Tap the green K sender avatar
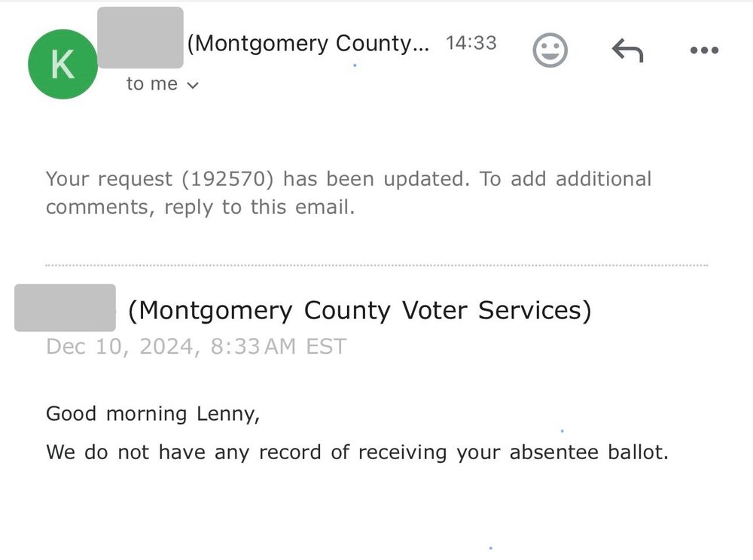753x560 pixels. pyautogui.click(x=63, y=64)
